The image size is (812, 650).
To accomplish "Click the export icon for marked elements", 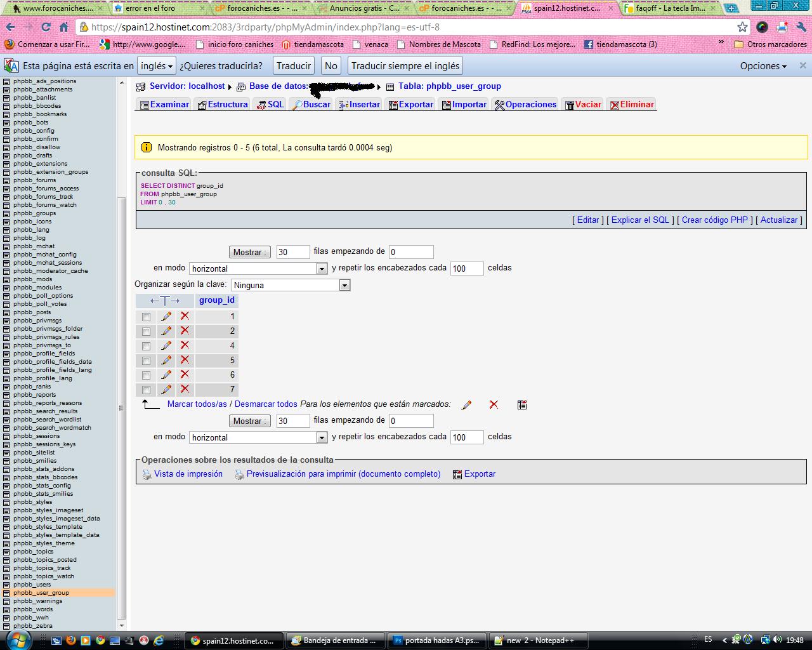I will coord(522,405).
